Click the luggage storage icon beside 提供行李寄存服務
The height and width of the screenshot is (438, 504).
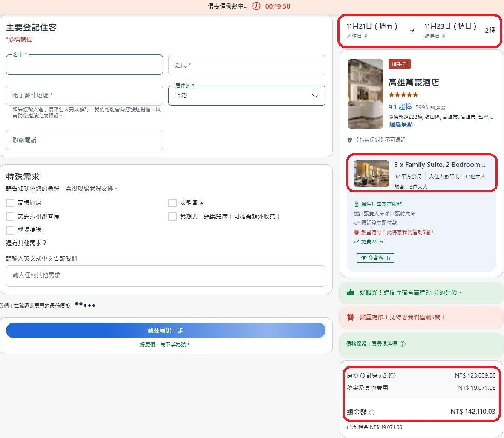coord(357,203)
